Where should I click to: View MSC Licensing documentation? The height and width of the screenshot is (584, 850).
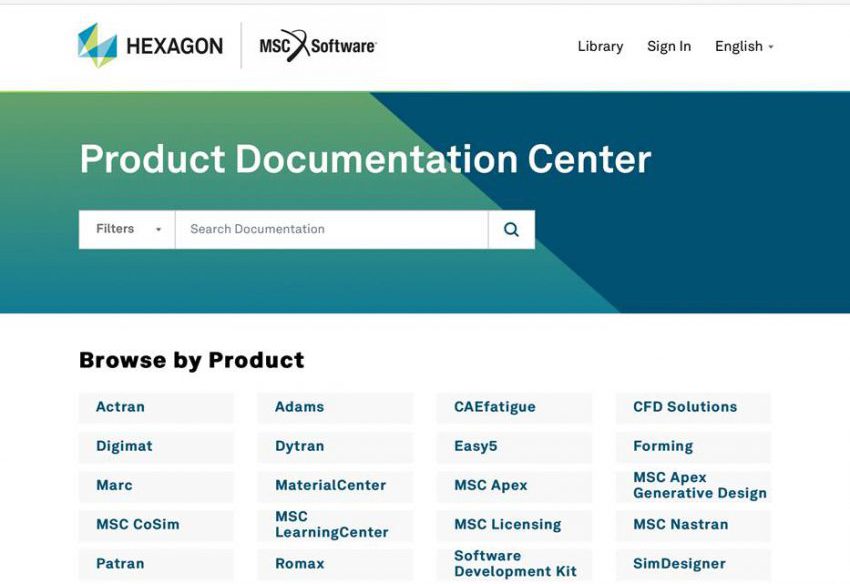pos(514,525)
